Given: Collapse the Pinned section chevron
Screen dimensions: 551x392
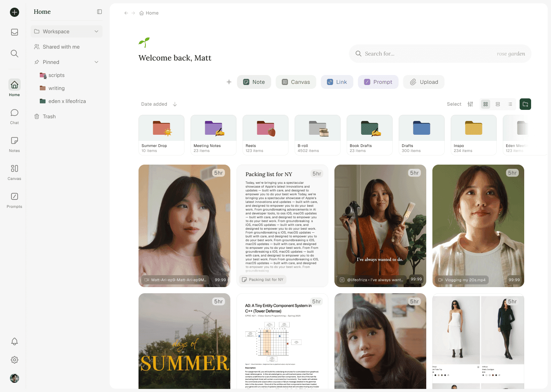Looking at the screenshot, I should point(96,62).
